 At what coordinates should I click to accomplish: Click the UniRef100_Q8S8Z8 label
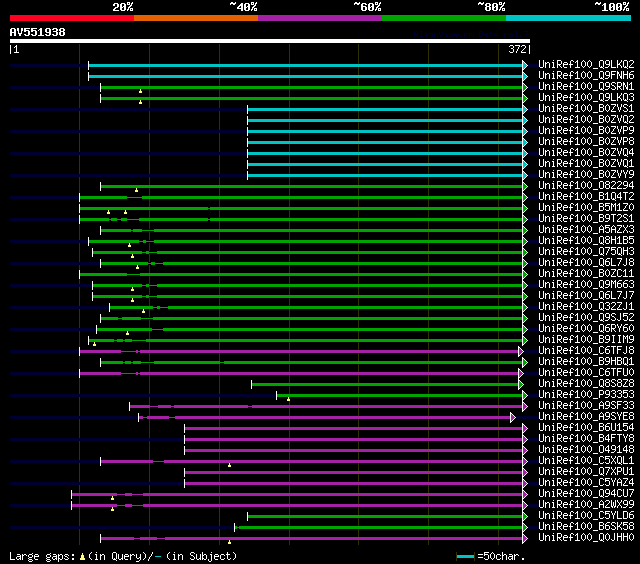pyautogui.click(x=586, y=384)
